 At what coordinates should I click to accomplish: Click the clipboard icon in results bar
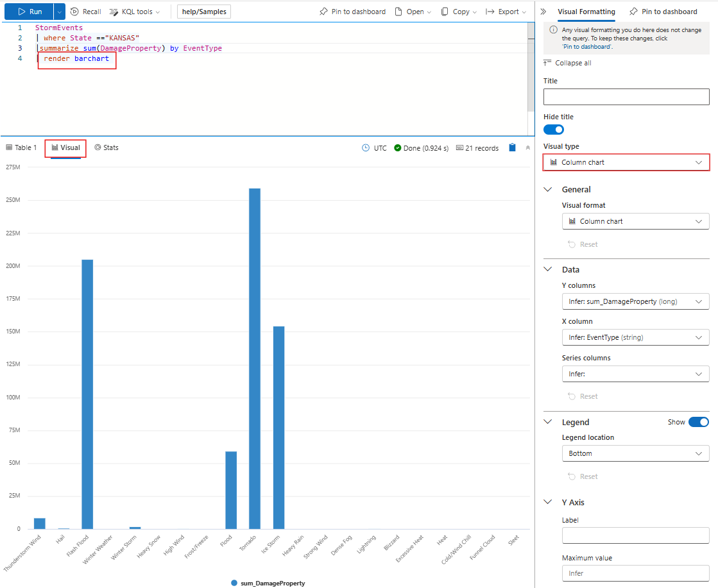click(512, 147)
